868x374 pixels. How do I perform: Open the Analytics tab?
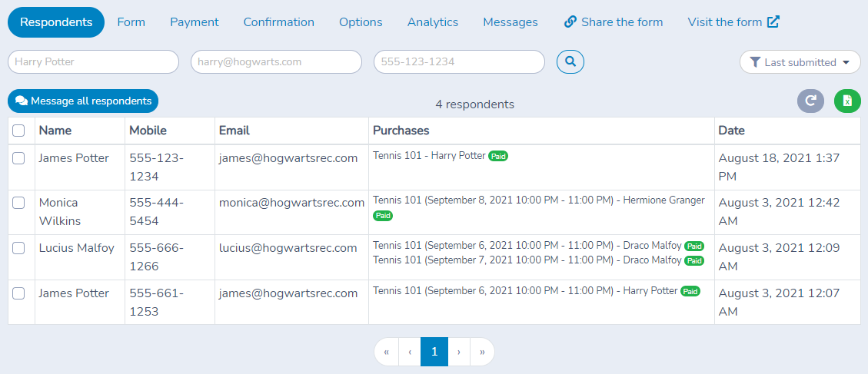click(433, 22)
